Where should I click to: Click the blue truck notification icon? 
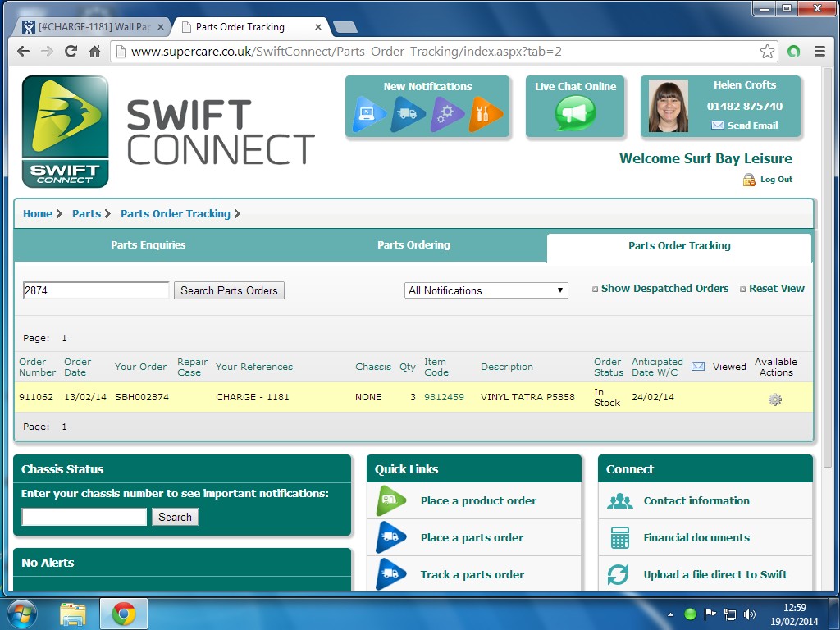click(x=408, y=115)
